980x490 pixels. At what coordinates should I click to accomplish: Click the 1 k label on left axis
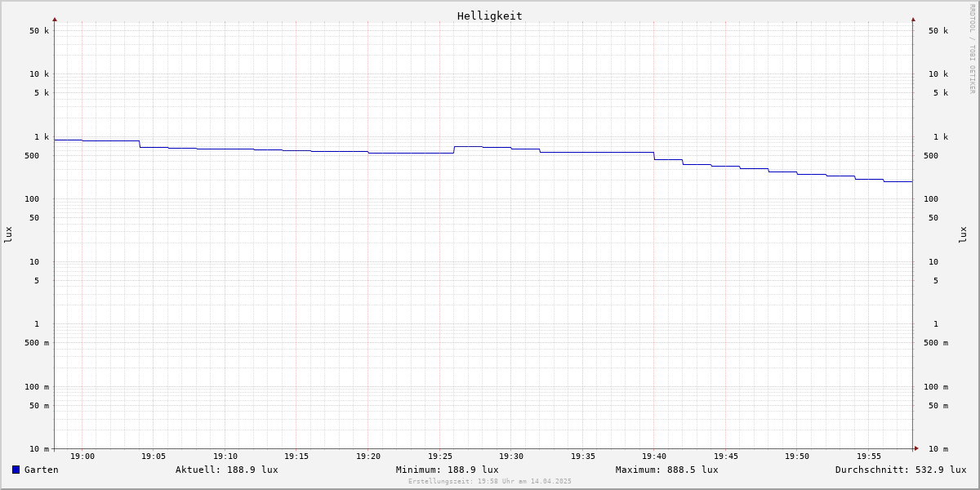42,137
